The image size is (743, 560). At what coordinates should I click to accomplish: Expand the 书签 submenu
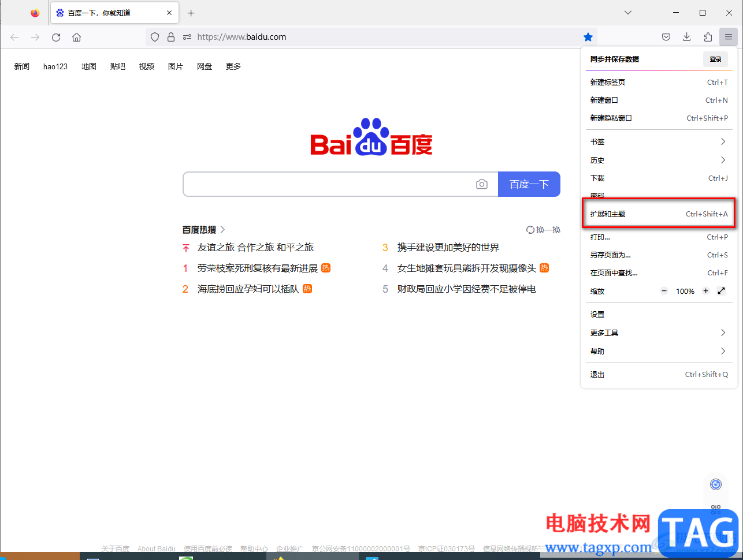tap(659, 142)
